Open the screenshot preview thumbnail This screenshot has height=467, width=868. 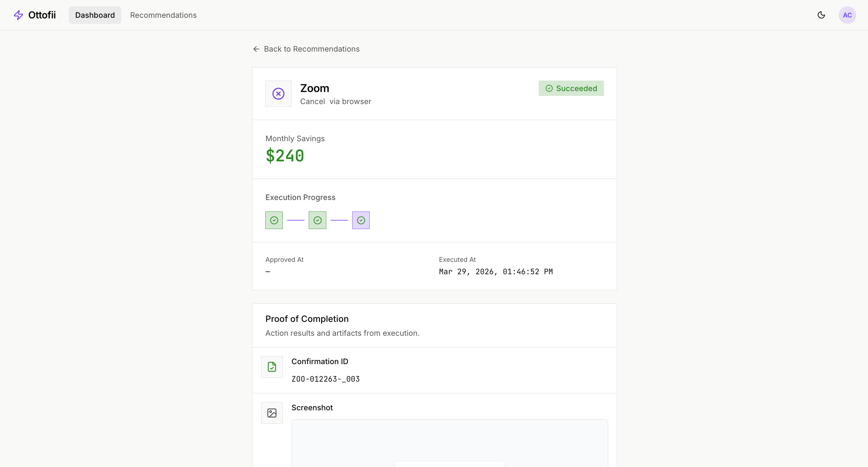[449, 443]
